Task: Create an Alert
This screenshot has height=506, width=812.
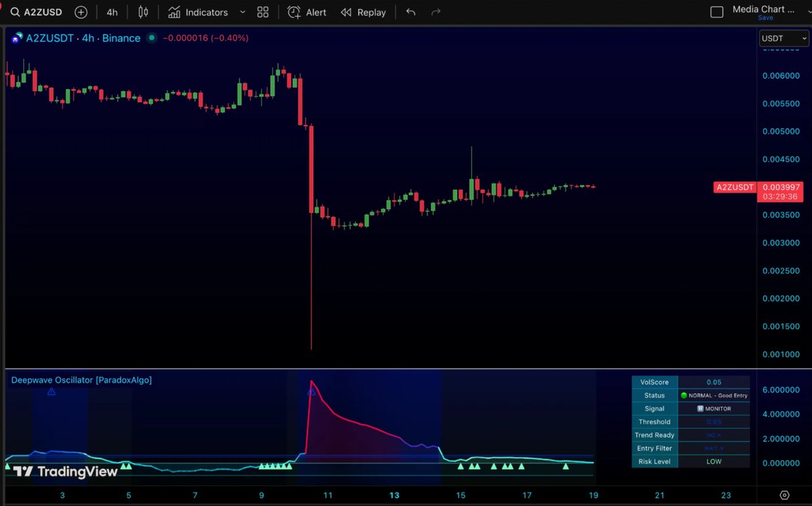Action: point(307,12)
